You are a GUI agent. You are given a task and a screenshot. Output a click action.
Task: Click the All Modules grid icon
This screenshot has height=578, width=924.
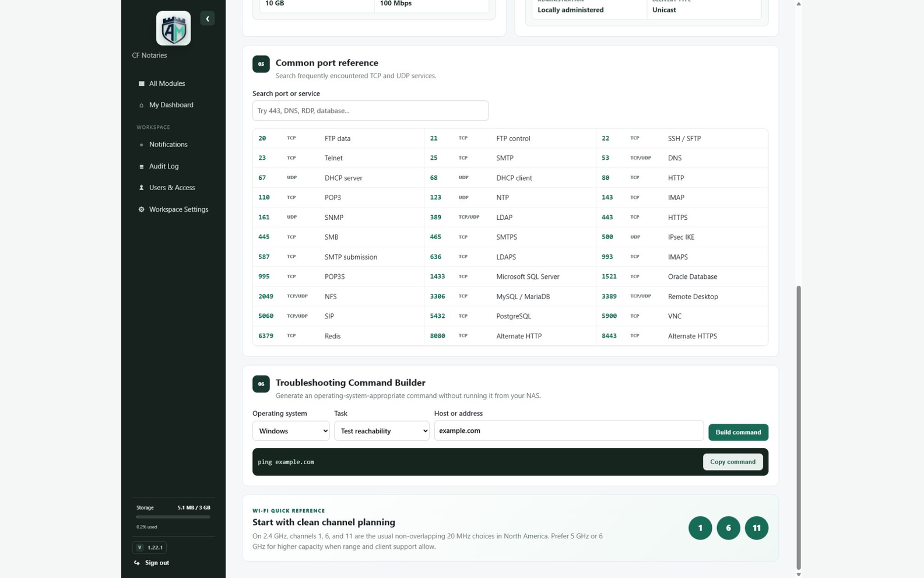(x=141, y=83)
